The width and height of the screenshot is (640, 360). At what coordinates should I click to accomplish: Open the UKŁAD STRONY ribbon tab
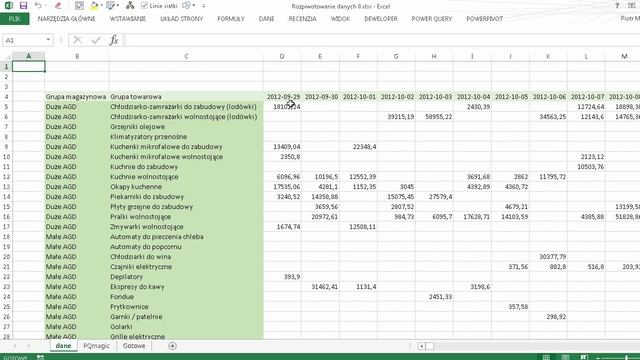pyautogui.click(x=182, y=19)
